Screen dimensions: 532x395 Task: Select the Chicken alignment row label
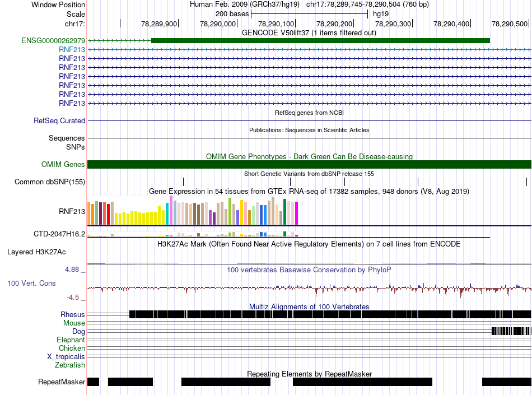pyautogui.click(x=72, y=348)
